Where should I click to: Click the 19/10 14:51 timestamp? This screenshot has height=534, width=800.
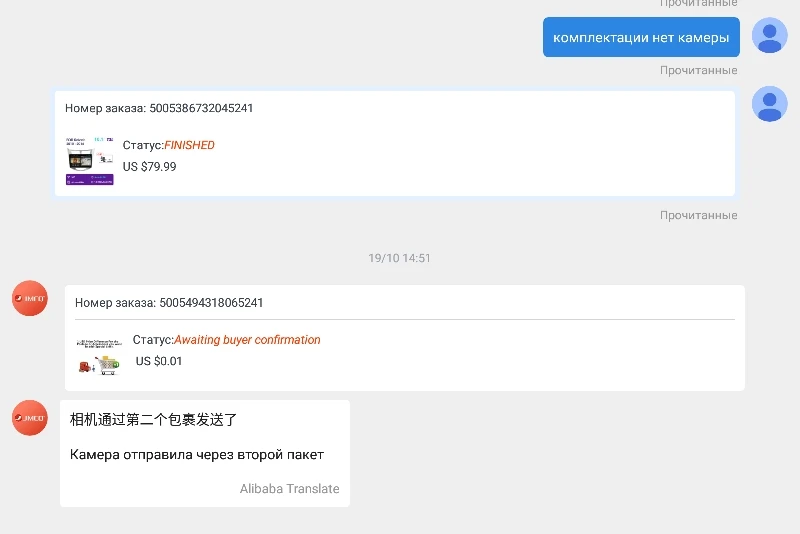pos(399,258)
